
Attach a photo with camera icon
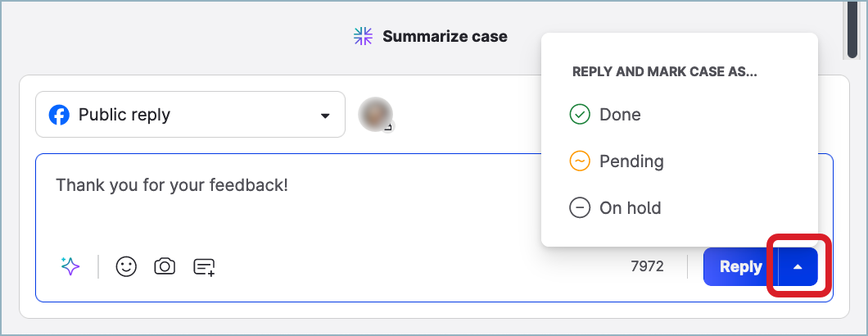coord(165,266)
